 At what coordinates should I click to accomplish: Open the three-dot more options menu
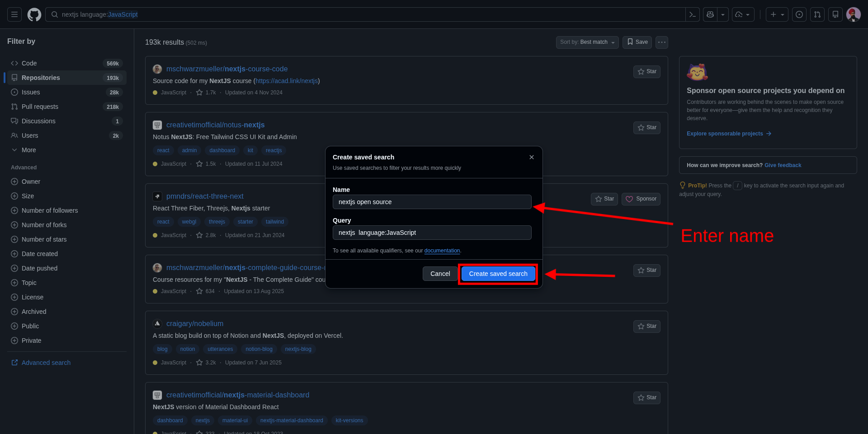pos(662,42)
